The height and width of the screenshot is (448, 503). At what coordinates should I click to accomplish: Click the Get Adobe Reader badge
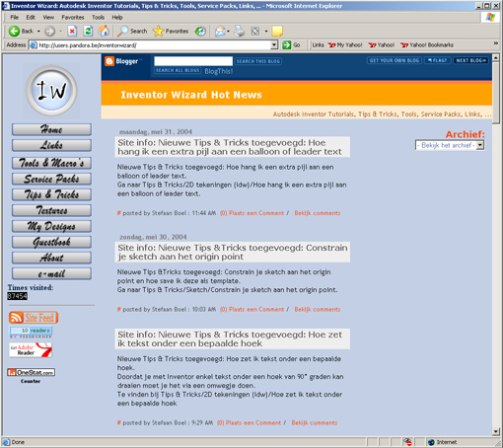[x=31, y=350]
